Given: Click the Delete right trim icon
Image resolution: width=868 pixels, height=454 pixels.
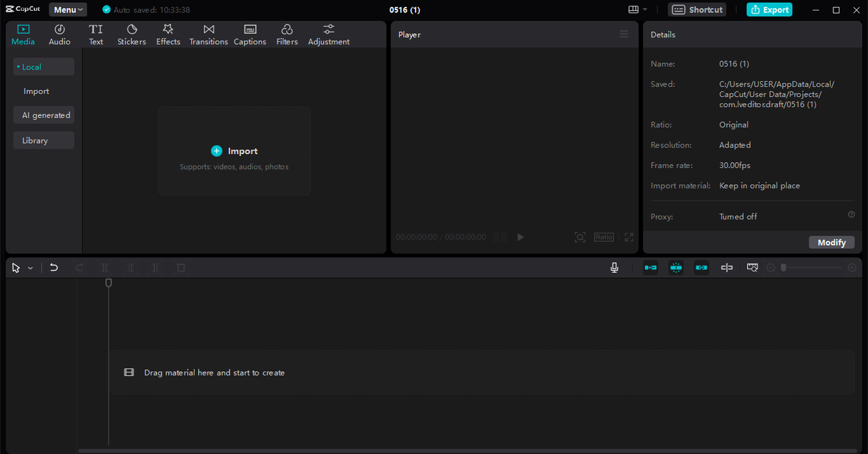Looking at the screenshot, I should tap(155, 268).
